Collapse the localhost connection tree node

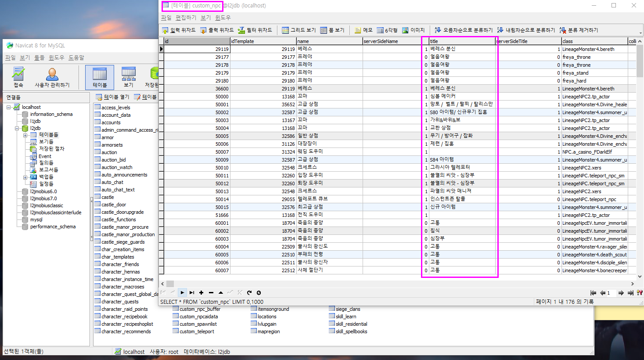pyautogui.click(x=9, y=107)
